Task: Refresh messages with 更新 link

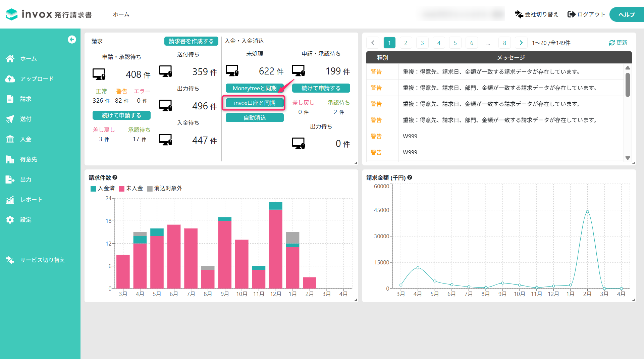Action: (x=618, y=43)
